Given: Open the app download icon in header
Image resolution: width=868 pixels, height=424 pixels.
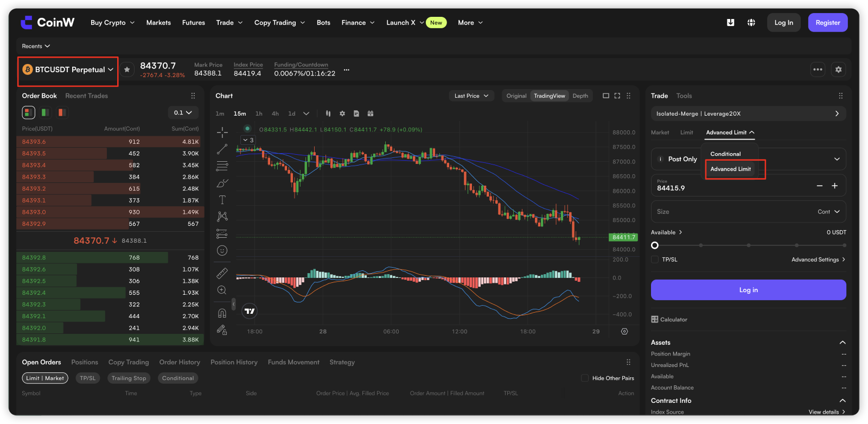Looking at the screenshot, I should pos(731,23).
